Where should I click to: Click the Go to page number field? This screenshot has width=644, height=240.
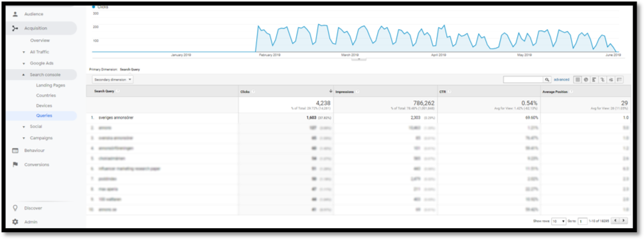pos(582,221)
